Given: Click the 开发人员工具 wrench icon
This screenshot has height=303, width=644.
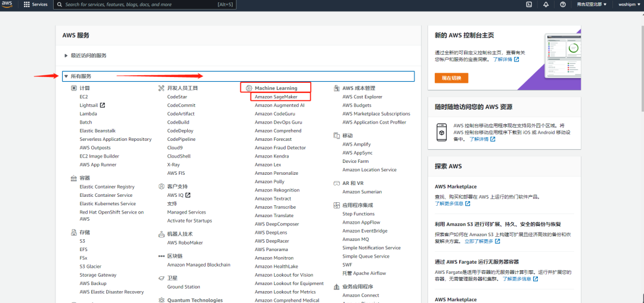Looking at the screenshot, I should 162,88.
